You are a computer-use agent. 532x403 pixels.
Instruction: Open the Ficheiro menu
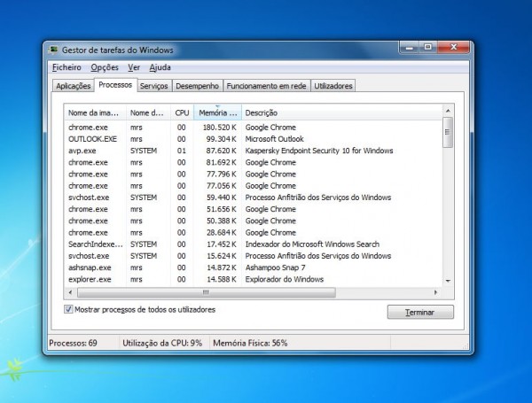tap(66, 67)
